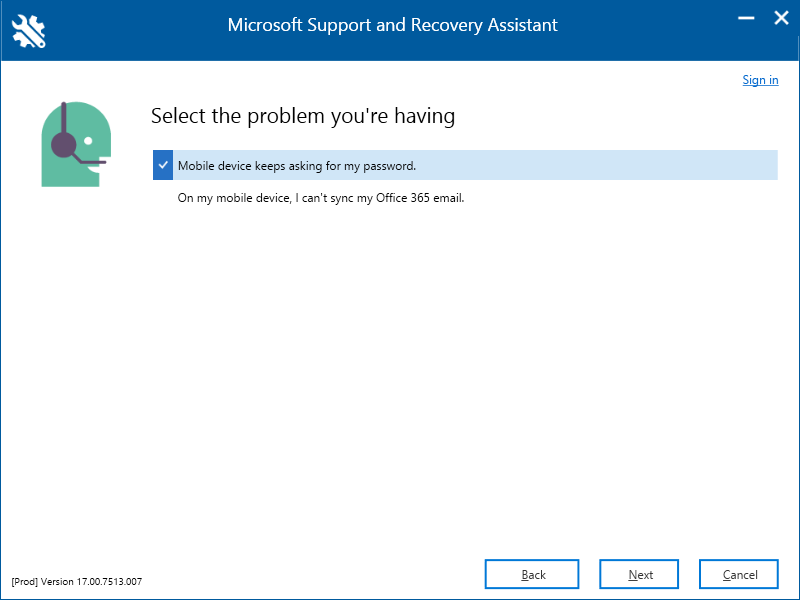
Task: Toggle the blue check mark box
Action: click(163, 165)
